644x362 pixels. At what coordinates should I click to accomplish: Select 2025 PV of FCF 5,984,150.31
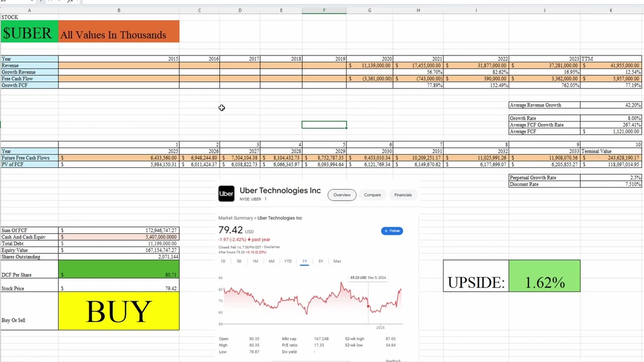click(x=119, y=164)
